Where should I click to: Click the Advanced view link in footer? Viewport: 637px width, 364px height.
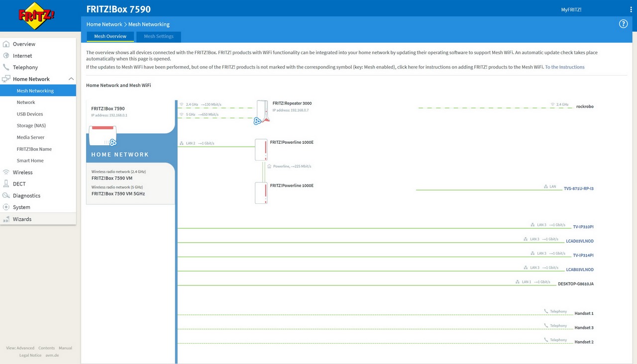(x=20, y=348)
